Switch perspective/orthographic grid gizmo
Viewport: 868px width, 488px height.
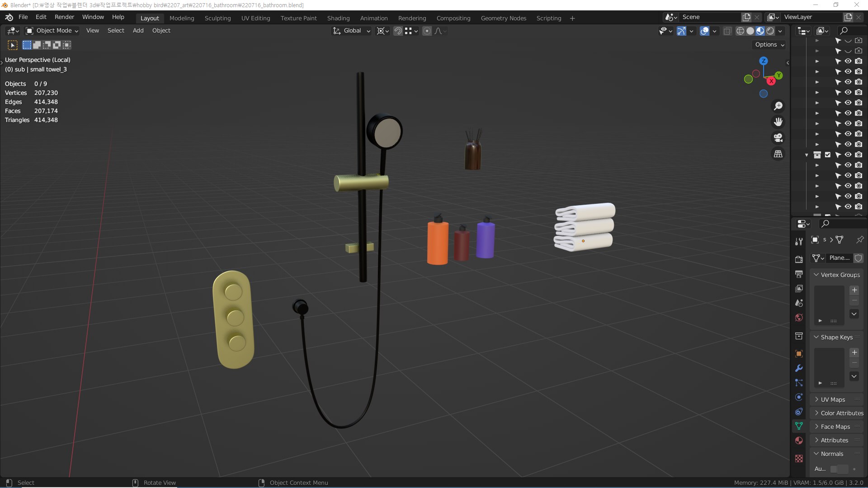pos(778,154)
